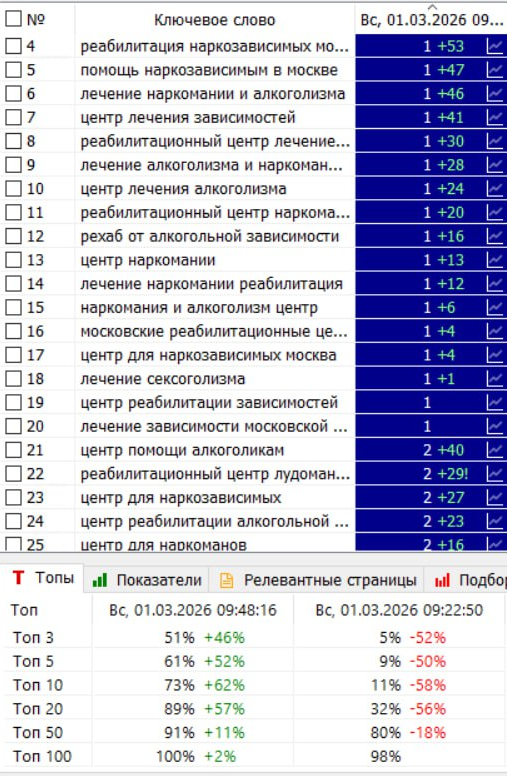Click the '89% +57%' value for Топ 20

(x=204, y=709)
